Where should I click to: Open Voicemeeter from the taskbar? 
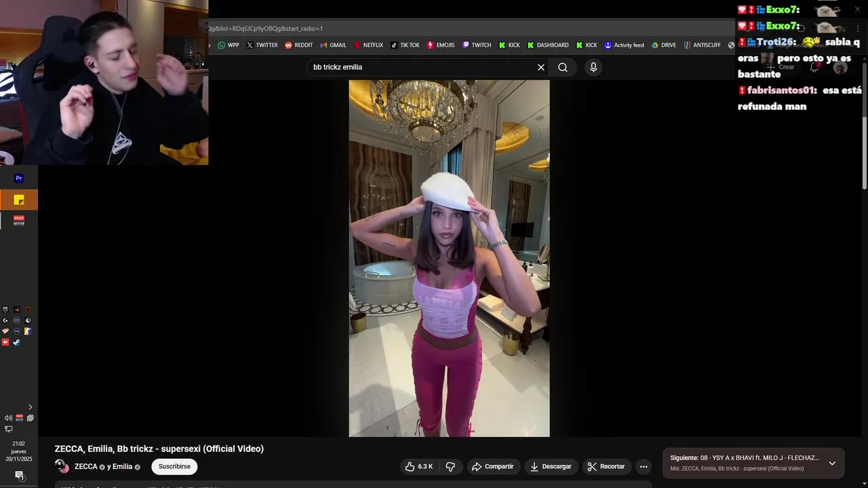[19, 220]
